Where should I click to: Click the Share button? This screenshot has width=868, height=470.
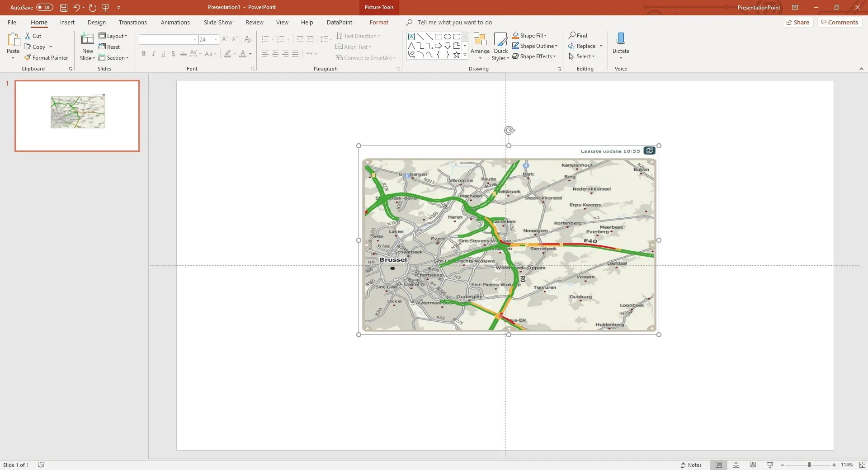pyautogui.click(x=798, y=23)
